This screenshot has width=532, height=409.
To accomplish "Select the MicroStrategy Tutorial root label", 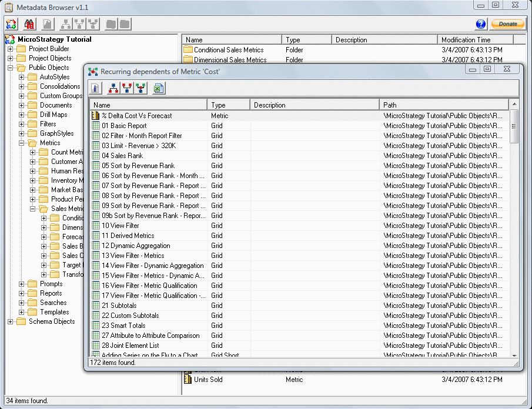I will click(55, 39).
